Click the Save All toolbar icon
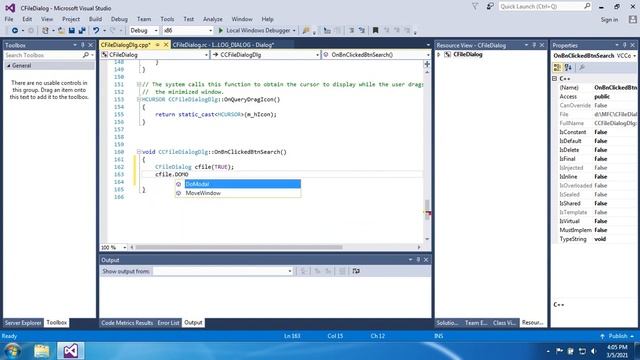 [82, 31]
